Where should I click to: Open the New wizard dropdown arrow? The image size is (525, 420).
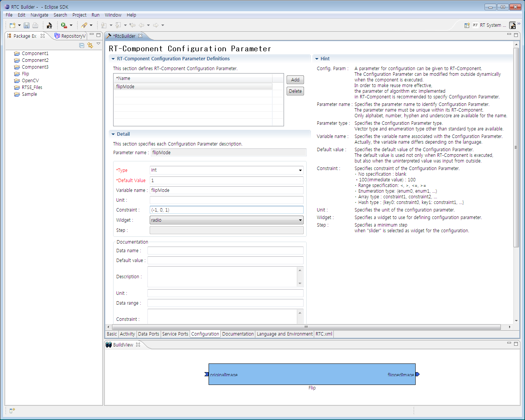coord(19,25)
